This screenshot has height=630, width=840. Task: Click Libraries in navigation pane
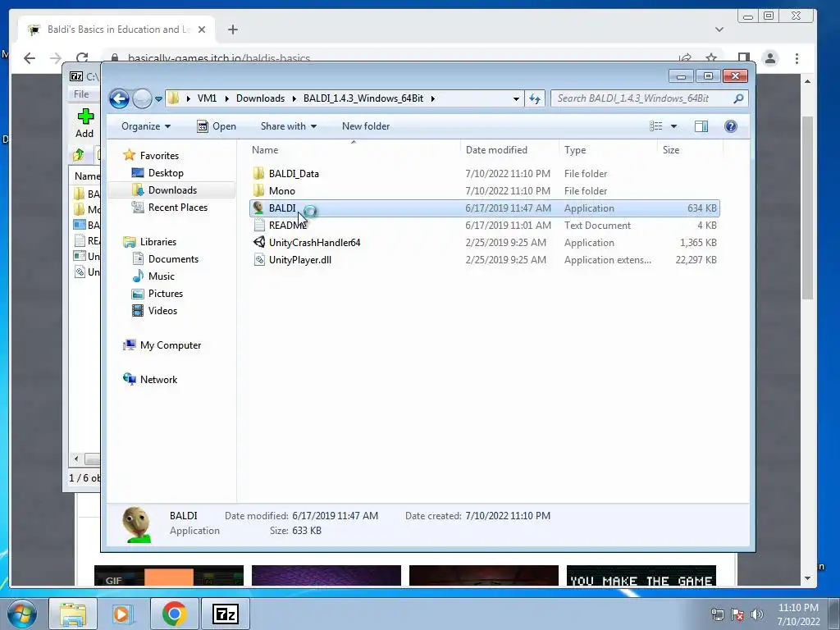(x=158, y=242)
